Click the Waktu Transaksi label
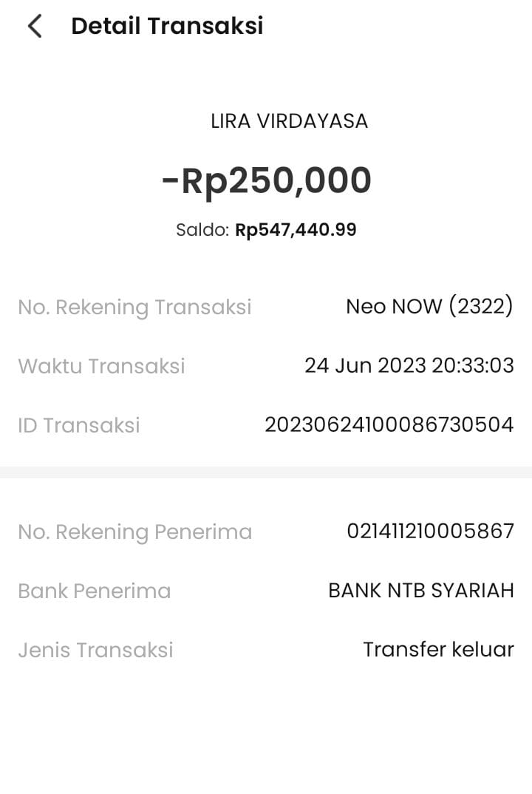Viewport: 532px width, 794px height. [101, 366]
